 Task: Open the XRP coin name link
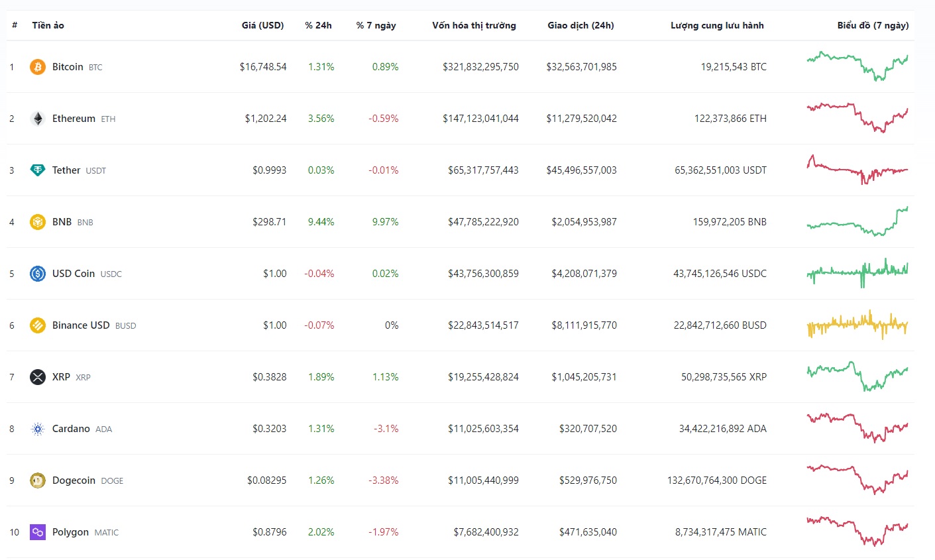pos(61,377)
